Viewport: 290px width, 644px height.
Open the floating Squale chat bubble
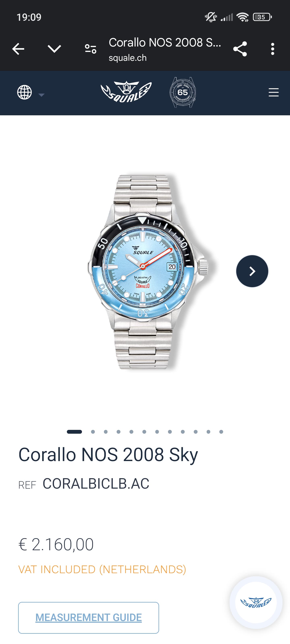[256, 602]
